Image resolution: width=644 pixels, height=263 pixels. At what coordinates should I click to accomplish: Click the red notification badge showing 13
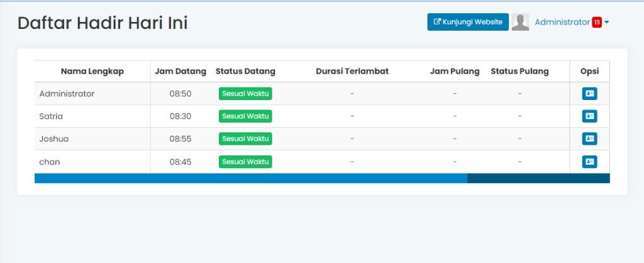point(597,23)
